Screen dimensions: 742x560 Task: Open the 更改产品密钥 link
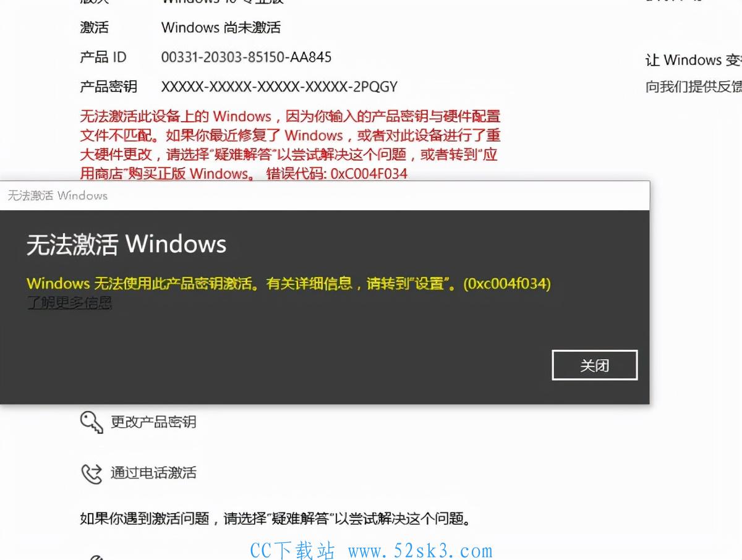coord(153,422)
